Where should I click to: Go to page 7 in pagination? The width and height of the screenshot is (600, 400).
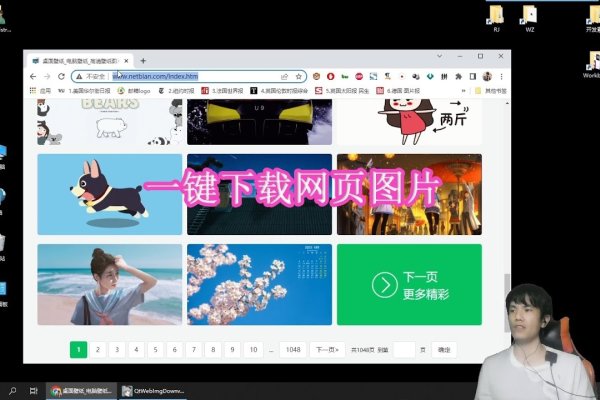click(194, 349)
